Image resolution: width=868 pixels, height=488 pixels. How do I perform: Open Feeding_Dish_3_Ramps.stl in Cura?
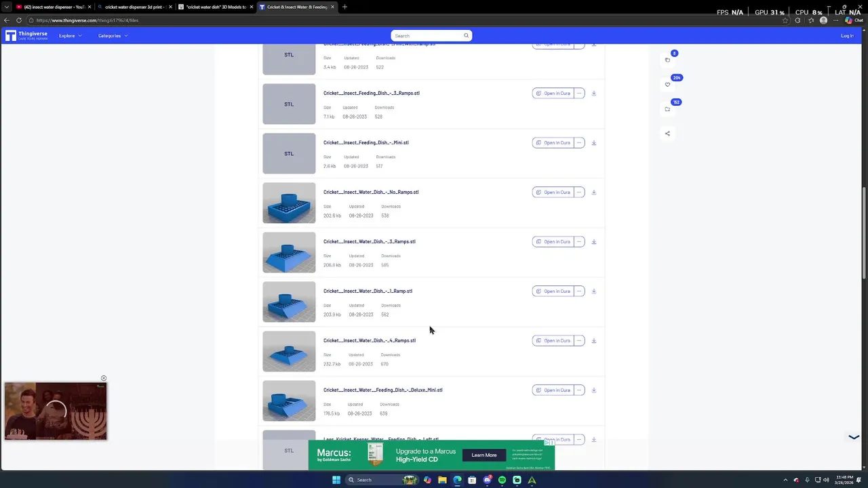pos(553,94)
